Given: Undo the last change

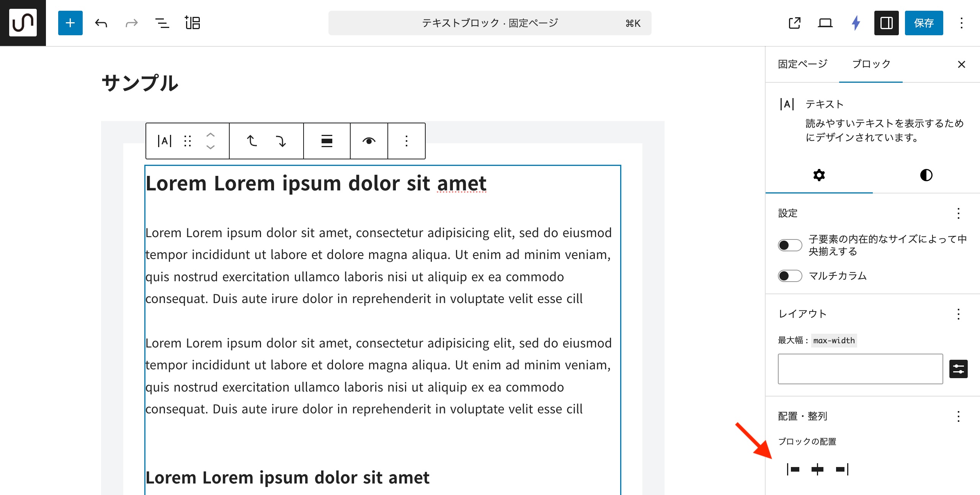Looking at the screenshot, I should tap(101, 23).
